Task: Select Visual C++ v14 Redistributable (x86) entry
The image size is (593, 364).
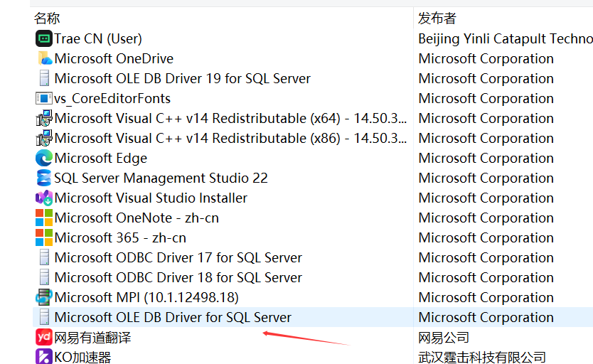Action: (x=230, y=139)
